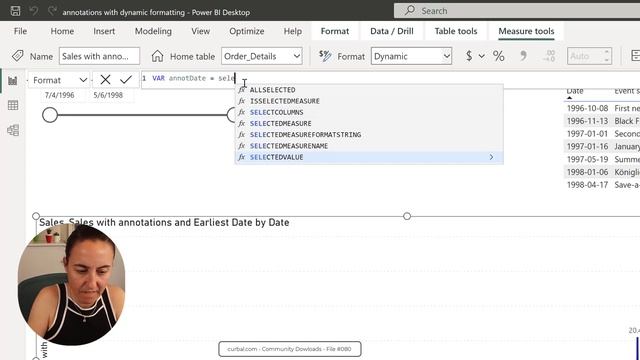Choose SELECTEDMEASURE suggestion exactly
The image size is (640, 360).
(x=369, y=123)
